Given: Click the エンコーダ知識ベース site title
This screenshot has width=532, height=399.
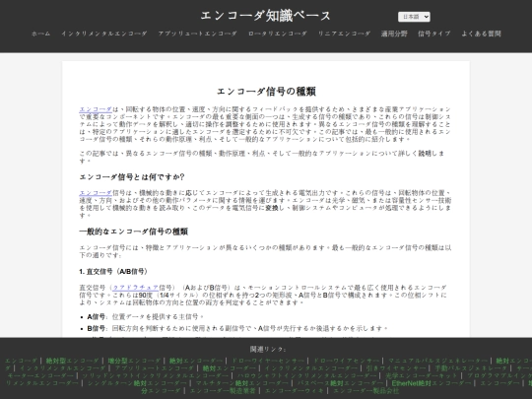Looking at the screenshot, I should [x=265, y=16].
